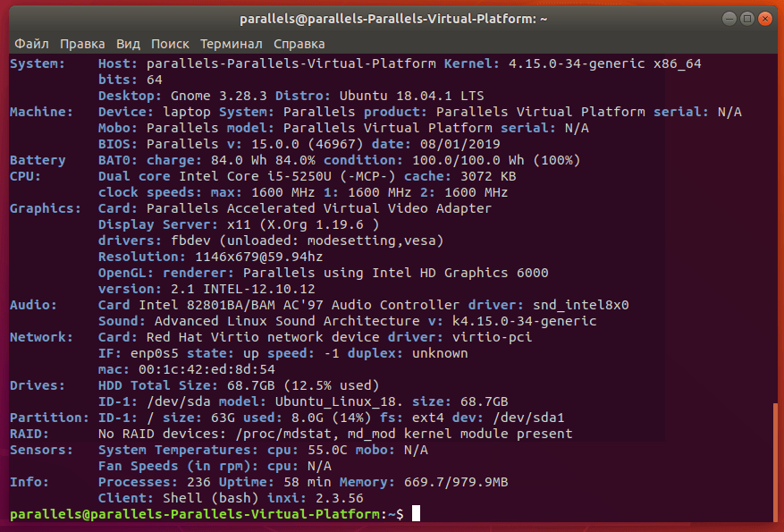
Task: Close the terminal window
Action: (x=765, y=19)
